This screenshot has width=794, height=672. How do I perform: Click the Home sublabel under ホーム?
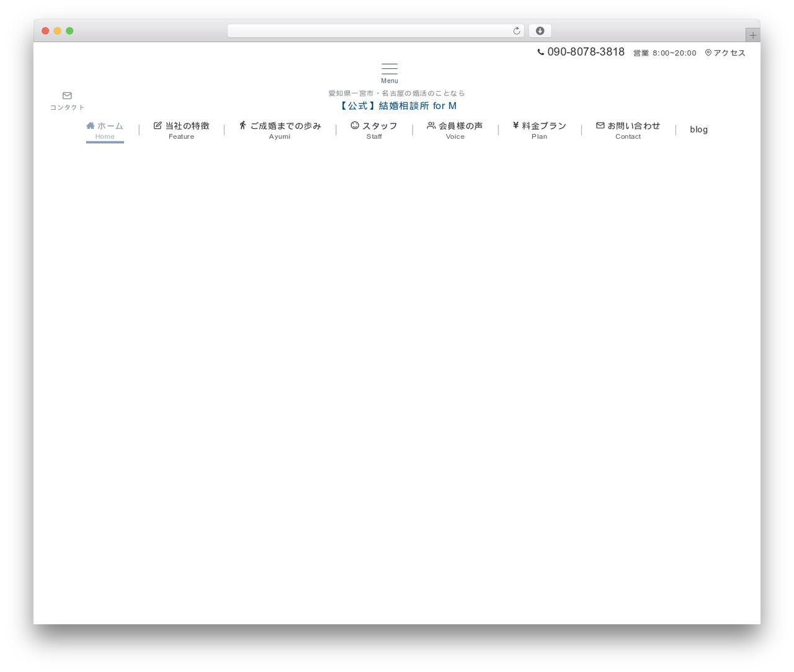(105, 136)
